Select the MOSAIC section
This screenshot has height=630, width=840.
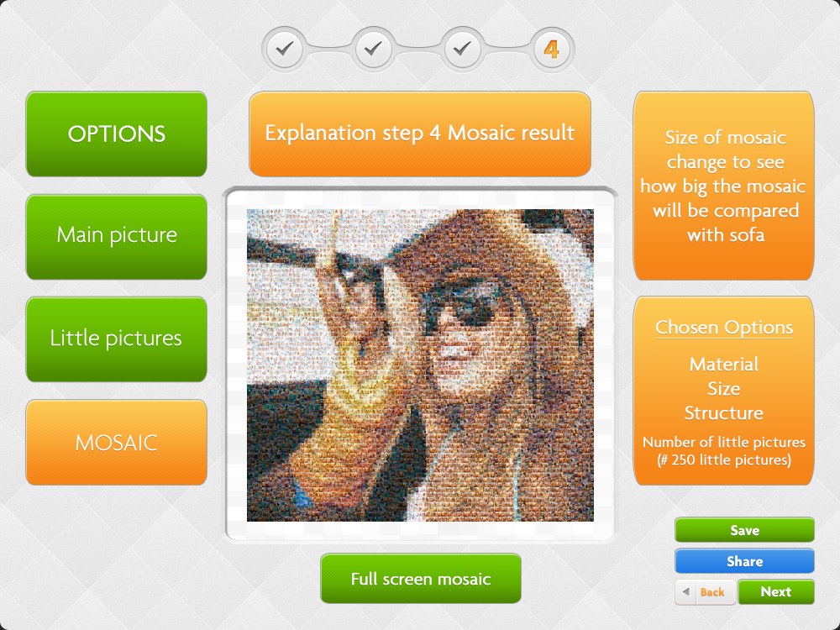coord(116,443)
